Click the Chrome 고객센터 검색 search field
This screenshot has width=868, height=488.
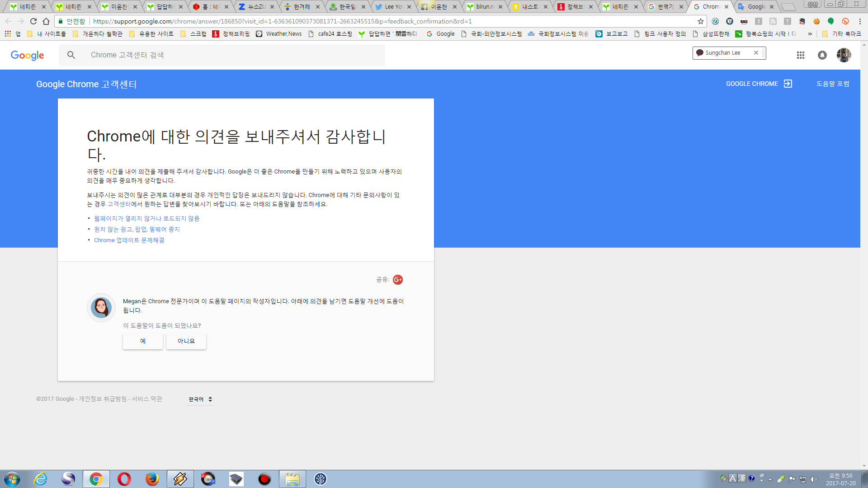(x=222, y=55)
